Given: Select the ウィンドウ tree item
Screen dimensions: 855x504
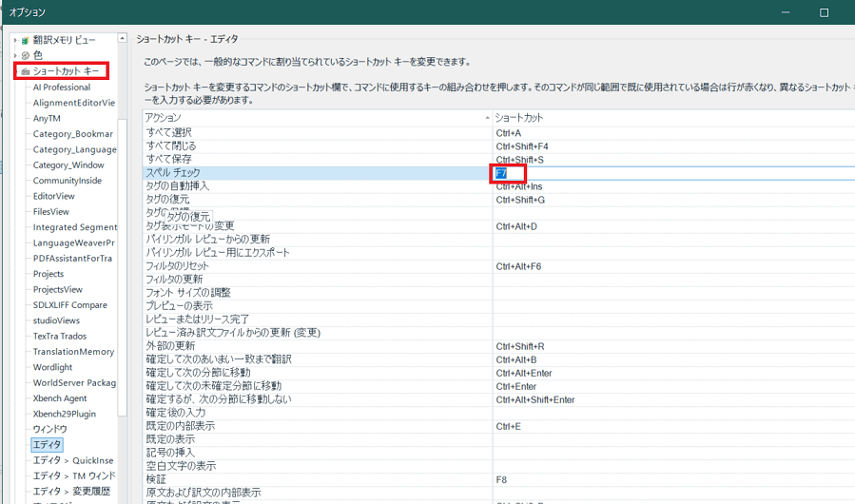Looking at the screenshot, I should [x=49, y=430].
